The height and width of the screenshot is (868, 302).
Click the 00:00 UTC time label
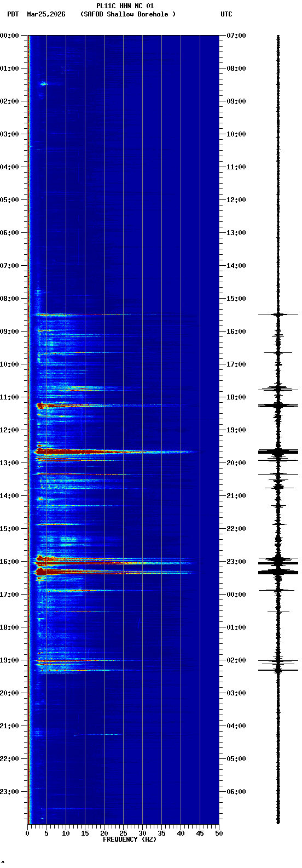pos(236,595)
